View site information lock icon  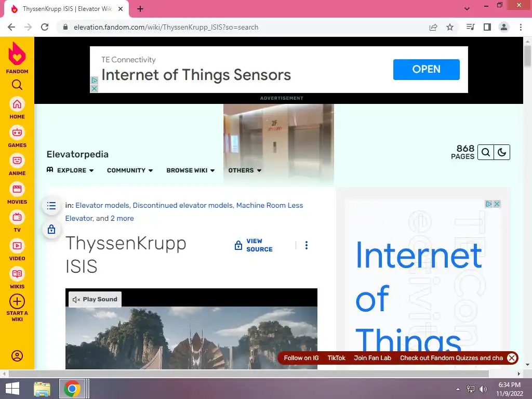(65, 27)
